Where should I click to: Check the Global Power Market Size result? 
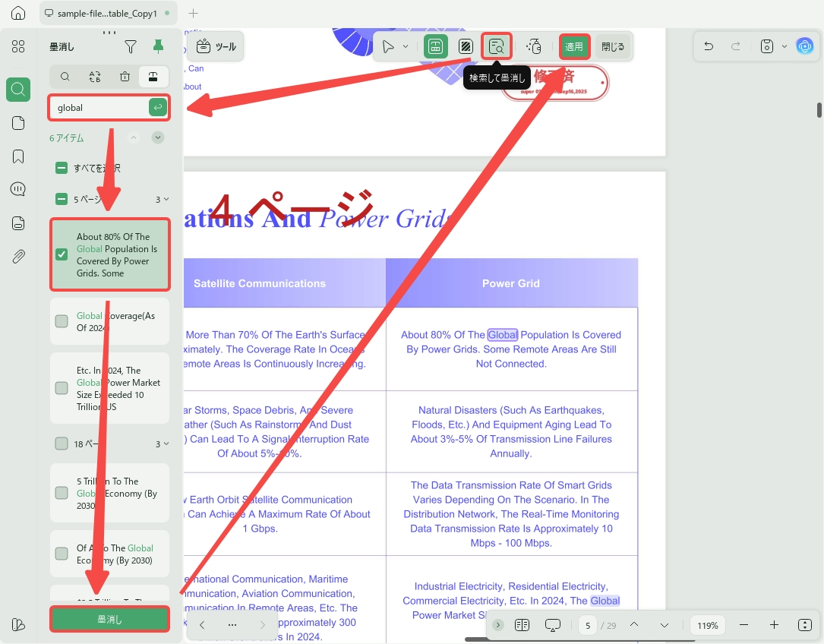pos(62,388)
